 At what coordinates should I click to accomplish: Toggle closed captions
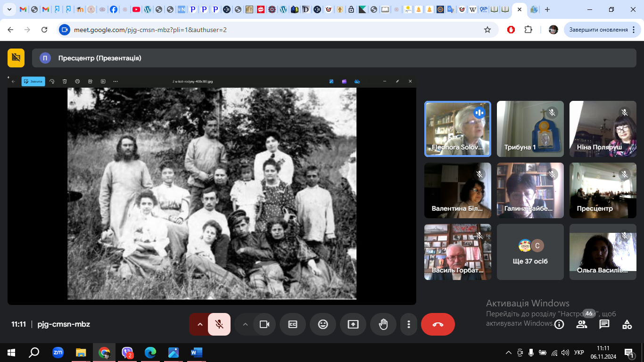coord(293,324)
